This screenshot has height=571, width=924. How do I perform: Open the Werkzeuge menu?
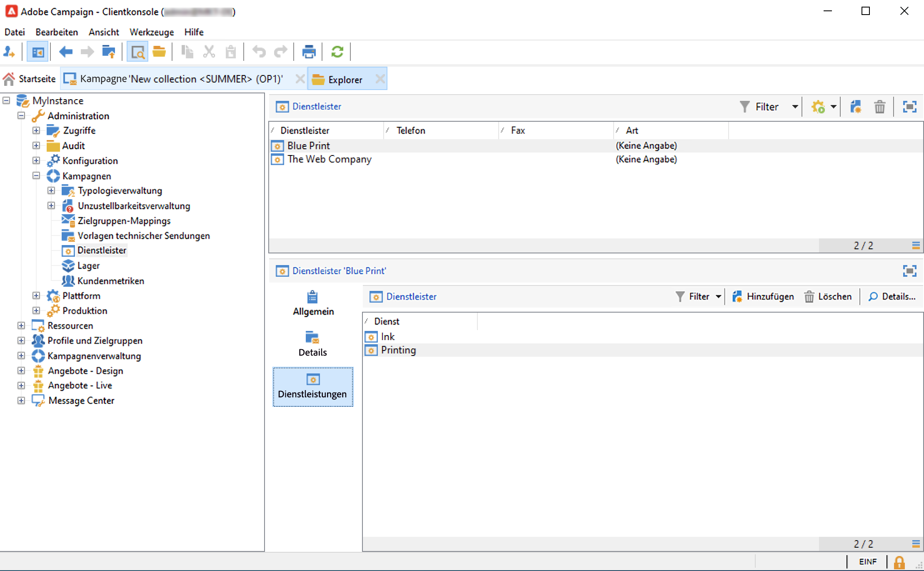(x=152, y=32)
